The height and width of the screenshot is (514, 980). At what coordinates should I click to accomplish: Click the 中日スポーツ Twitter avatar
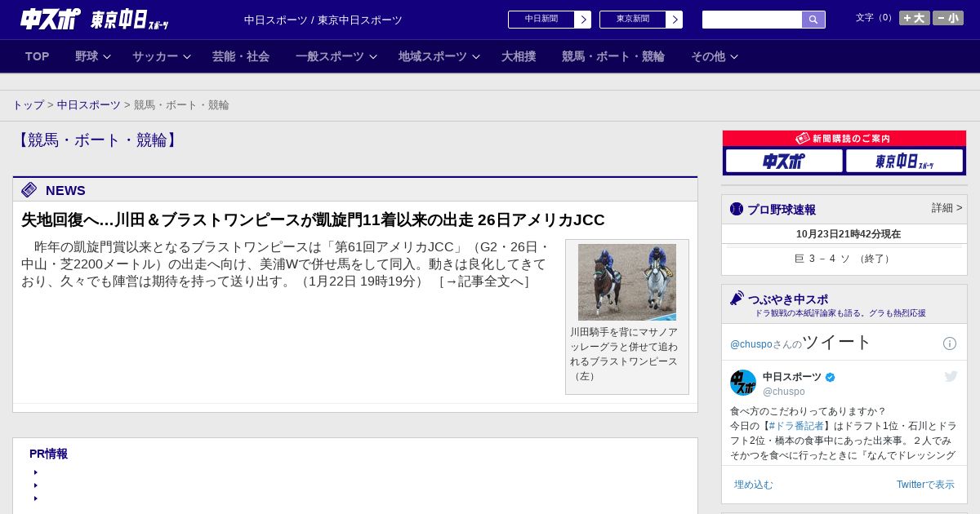[x=743, y=383]
